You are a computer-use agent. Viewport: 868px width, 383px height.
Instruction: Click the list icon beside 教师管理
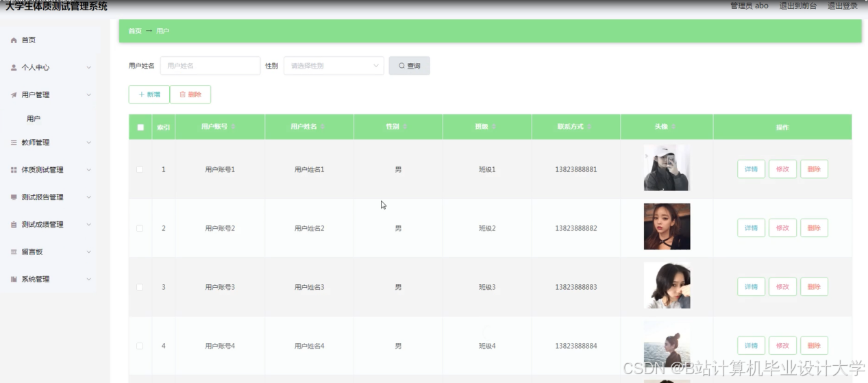[14, 143]
